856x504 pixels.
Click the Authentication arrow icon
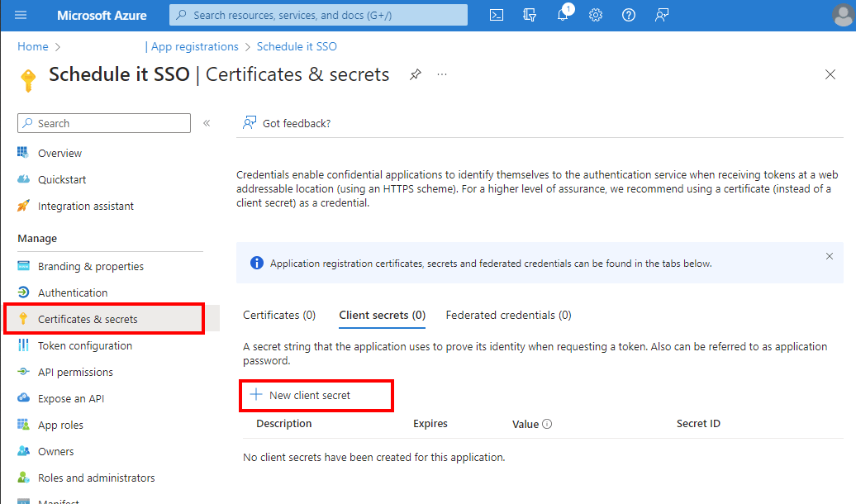coord(23,292)
